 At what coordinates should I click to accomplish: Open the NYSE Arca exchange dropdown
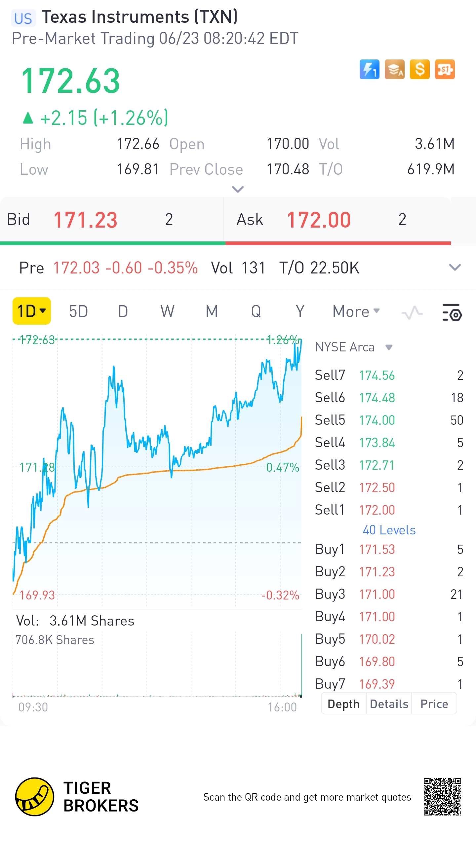(x=389, y=347)
